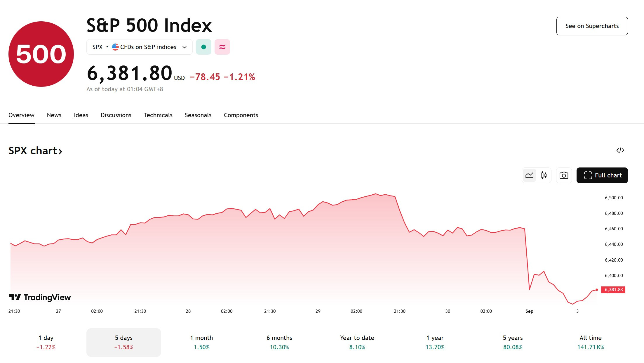Select the Year to date range
The image size is (644, 363).
[357, 342]
